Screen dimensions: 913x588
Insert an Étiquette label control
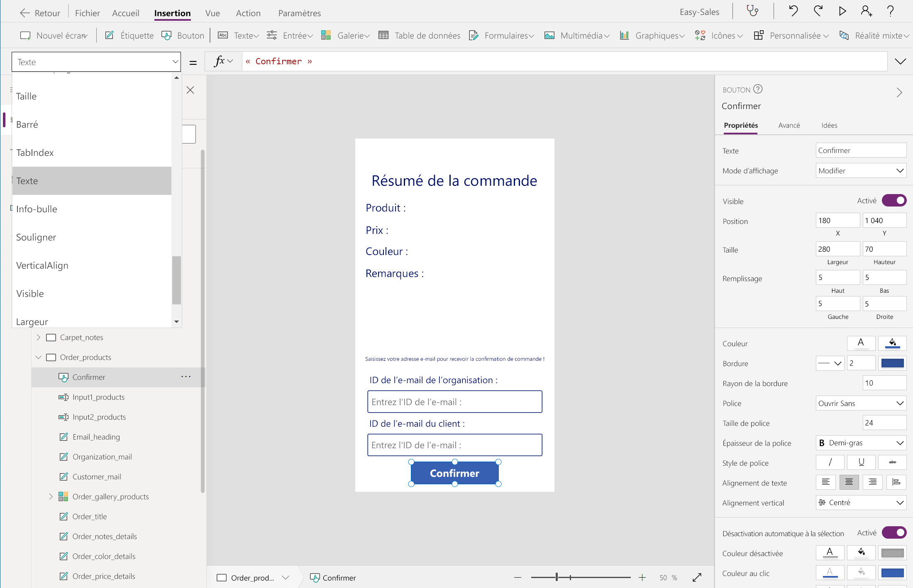129,36
